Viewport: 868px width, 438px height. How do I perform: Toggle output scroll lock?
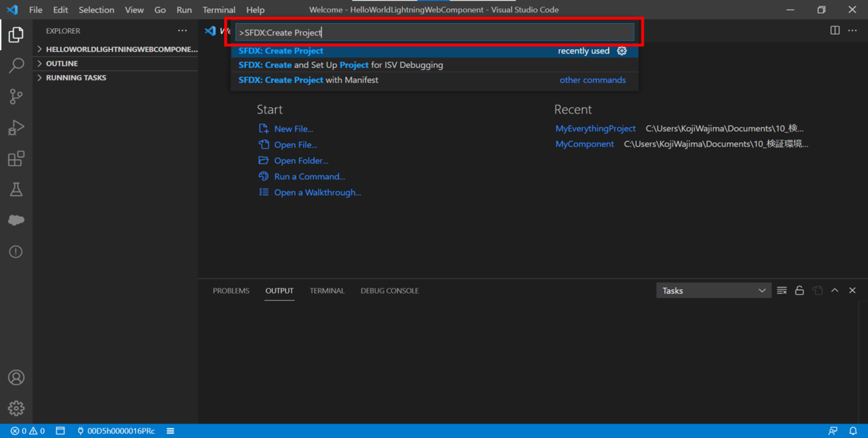tap(799, 291)
